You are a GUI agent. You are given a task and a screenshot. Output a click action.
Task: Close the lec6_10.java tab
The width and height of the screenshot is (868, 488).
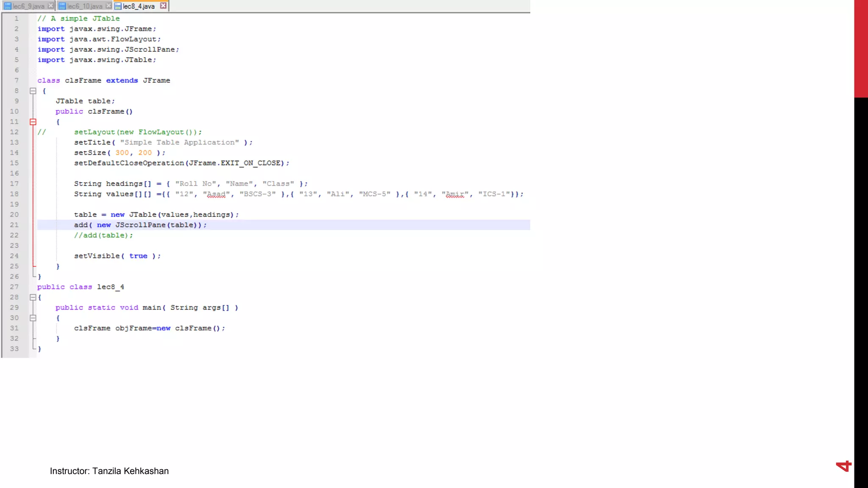(x=108, y=6)
